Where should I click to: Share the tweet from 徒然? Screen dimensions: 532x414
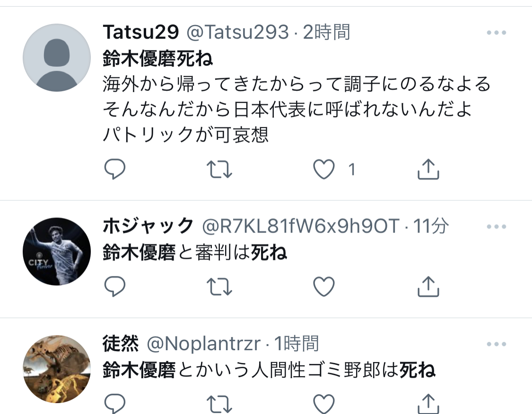point(428,404)
